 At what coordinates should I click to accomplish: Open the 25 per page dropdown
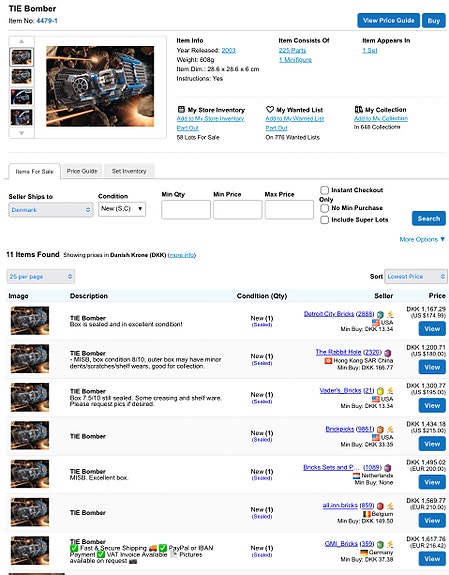click(41, 276)
